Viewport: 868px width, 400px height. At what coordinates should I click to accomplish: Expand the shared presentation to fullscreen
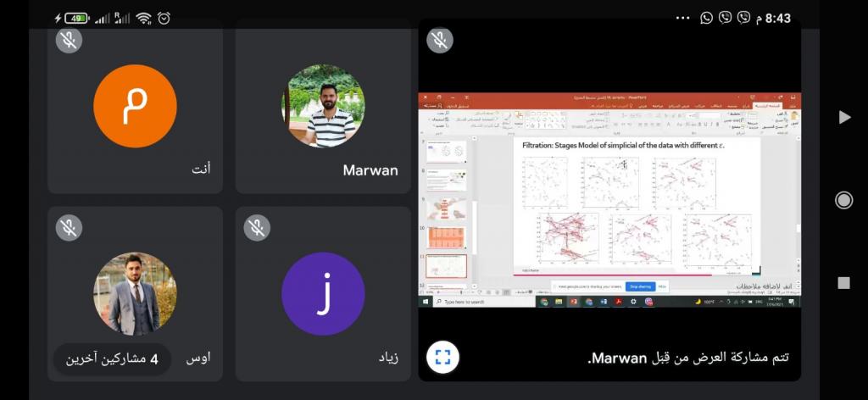(x=442, y=357)
